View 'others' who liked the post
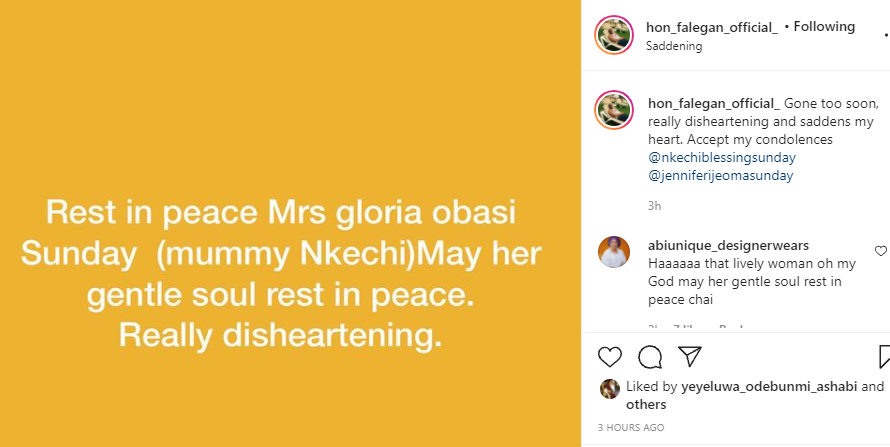 646,404
